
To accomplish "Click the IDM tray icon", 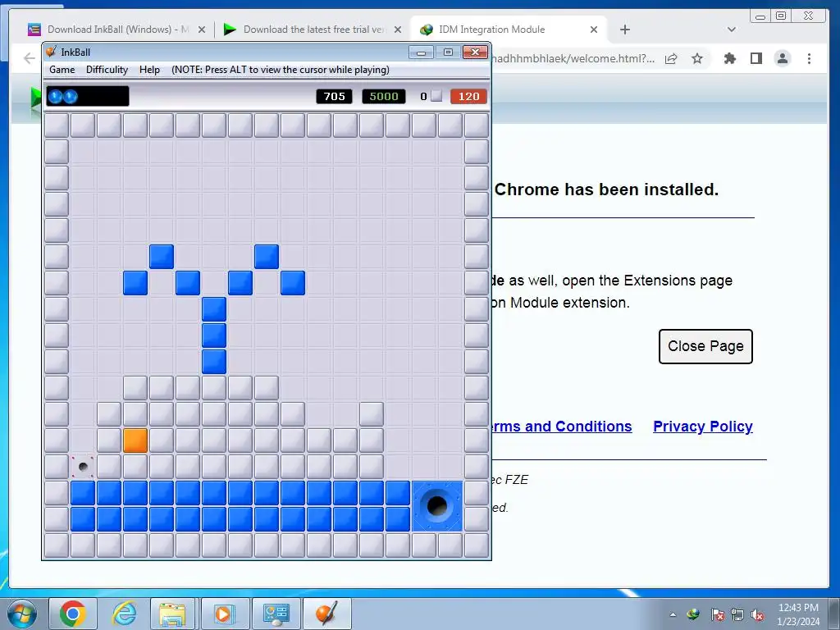I will (693, 614).
